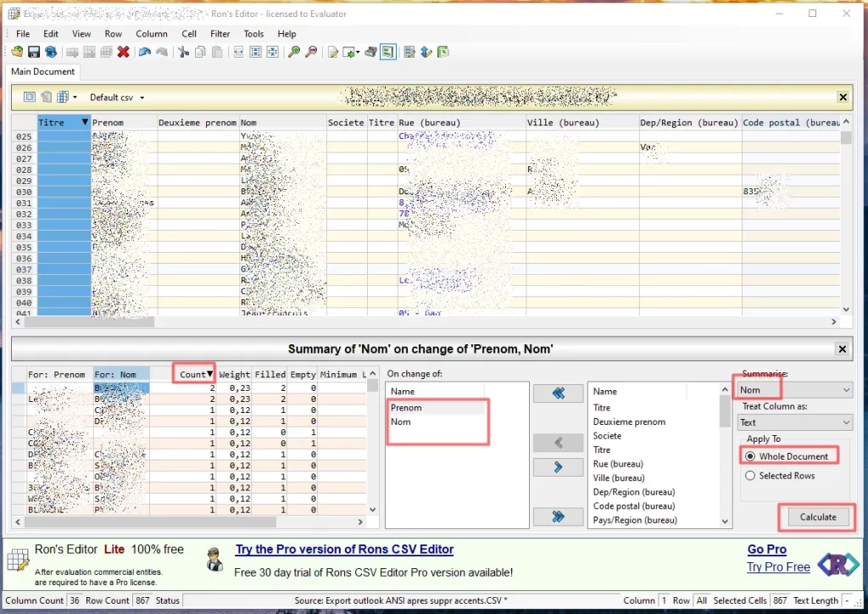This screenshot has height=614, width=868.
Task: Click the Paste clipboard icon
Action: click(218, 52)
